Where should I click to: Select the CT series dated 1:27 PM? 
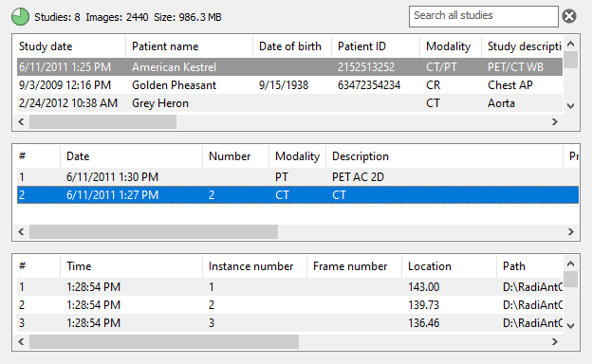pos(298,195)
